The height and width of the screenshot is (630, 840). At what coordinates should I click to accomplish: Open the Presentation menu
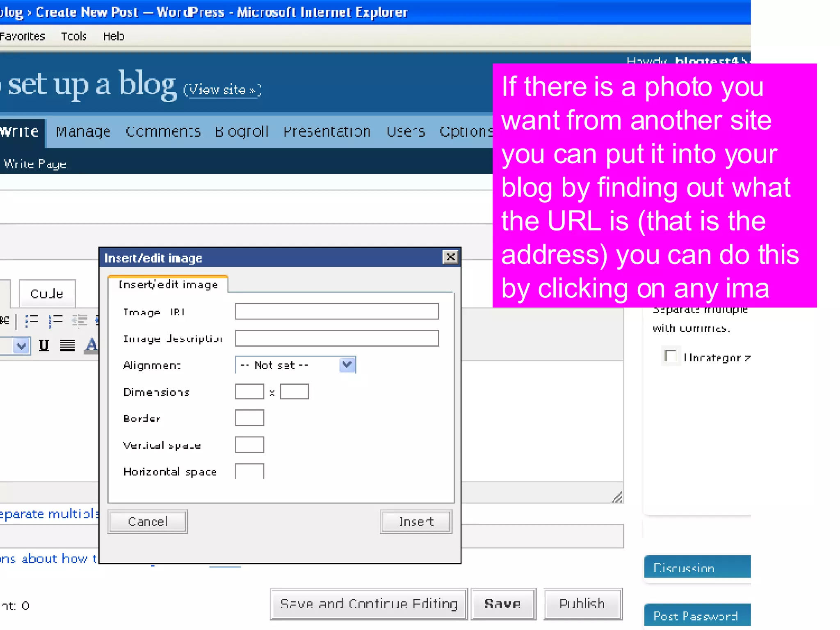[327, 132]
